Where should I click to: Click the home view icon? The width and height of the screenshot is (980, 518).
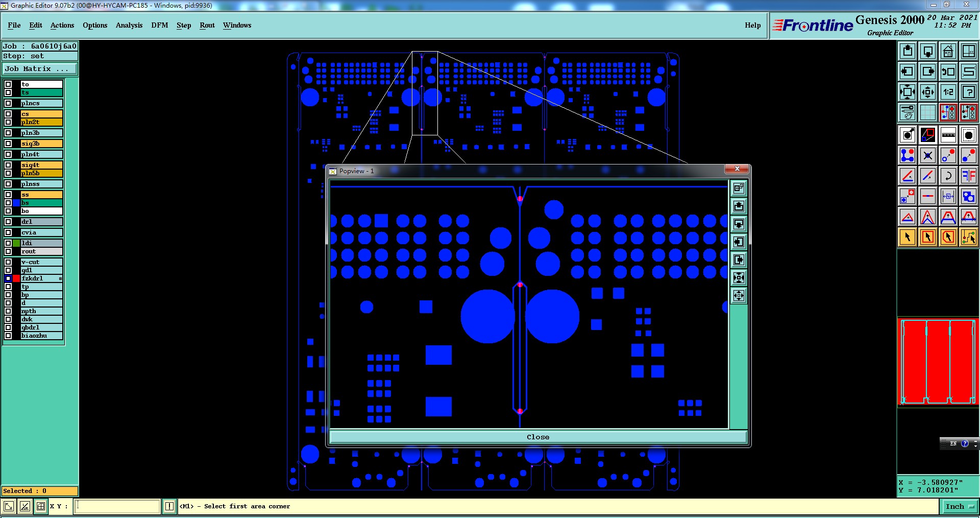[x=948, y=51]
